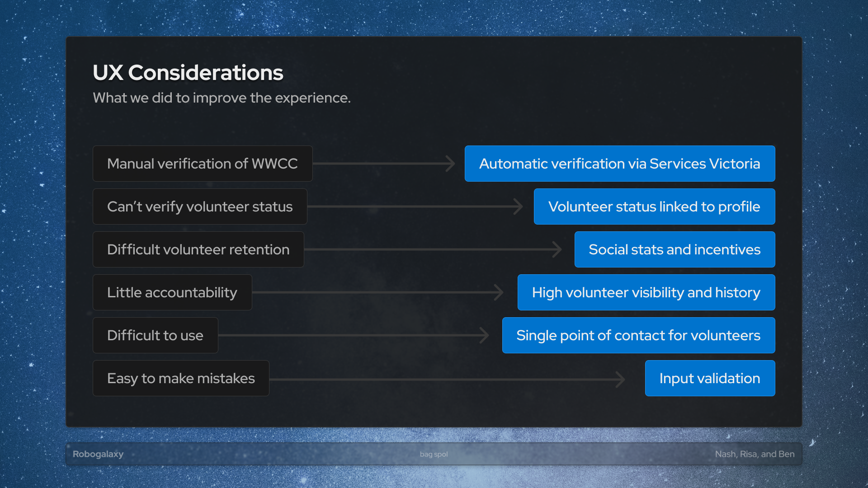Click High volunteer visibility and history
The height and width of the screenshot is (488, 868).
click(646, 292)
